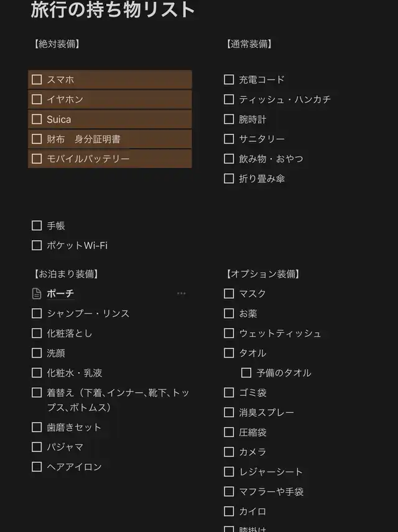Open the ポーチ page link
Screen dimensions: 398x532
[x=60, y=294]
